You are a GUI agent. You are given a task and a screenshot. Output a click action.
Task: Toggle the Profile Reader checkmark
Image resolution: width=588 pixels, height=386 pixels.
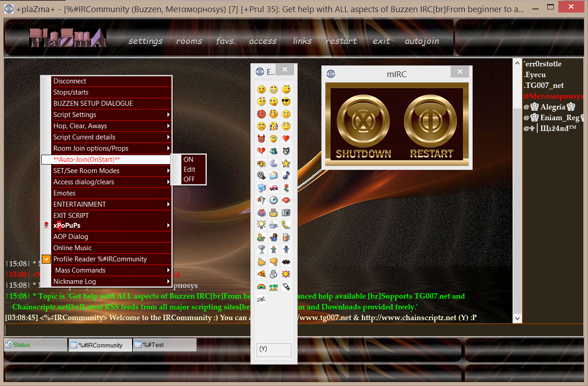46,259
